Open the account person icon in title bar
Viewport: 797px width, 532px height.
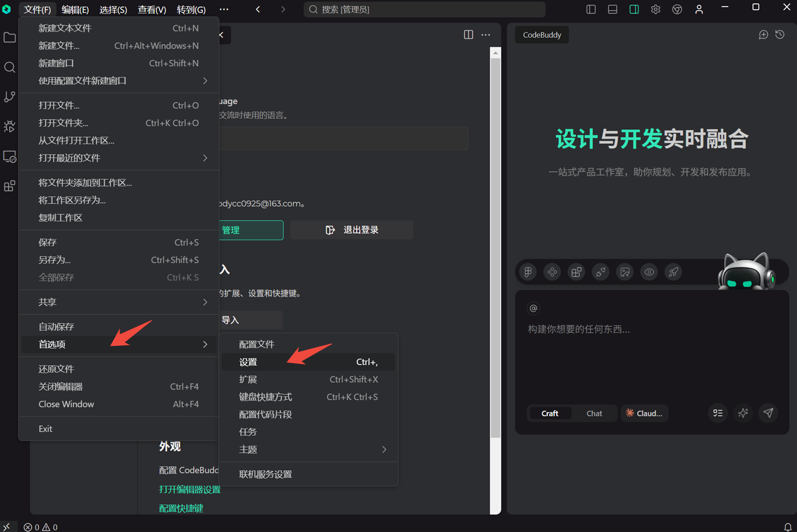pos(699,9)
